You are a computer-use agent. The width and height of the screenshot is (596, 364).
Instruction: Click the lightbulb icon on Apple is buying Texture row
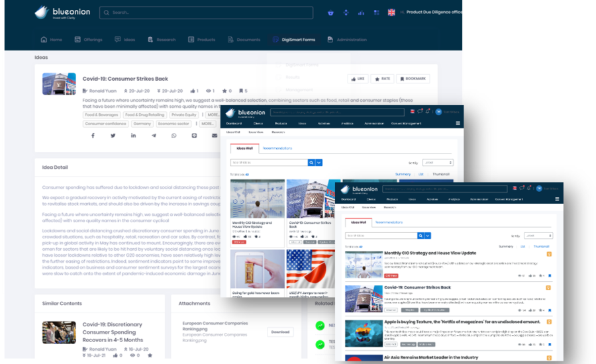(x=549, y=322)
